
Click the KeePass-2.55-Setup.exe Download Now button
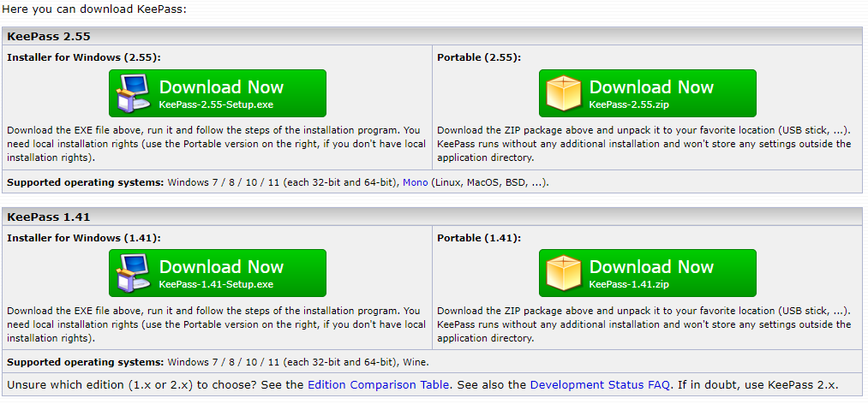(x=218, y=93)
